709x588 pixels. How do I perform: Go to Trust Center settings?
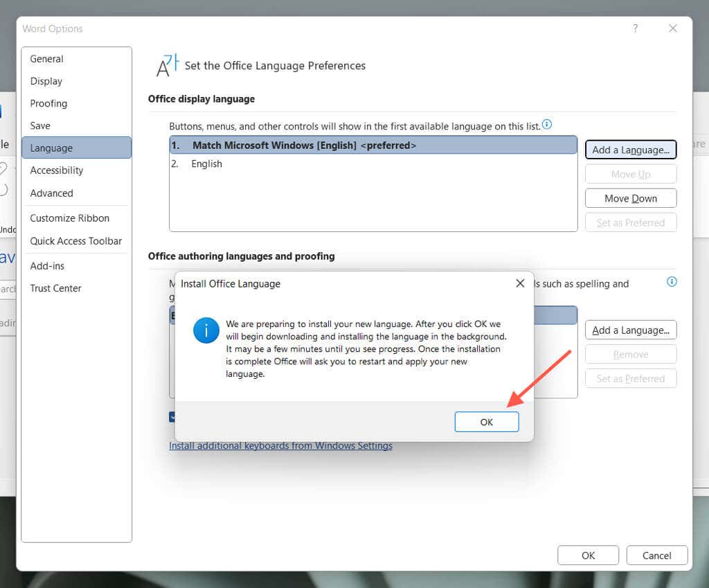(x=55, y=288)
